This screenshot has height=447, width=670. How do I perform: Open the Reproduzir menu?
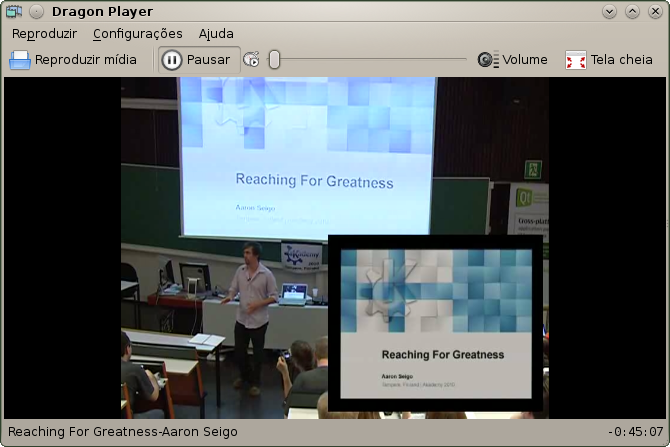coord(44,33)
